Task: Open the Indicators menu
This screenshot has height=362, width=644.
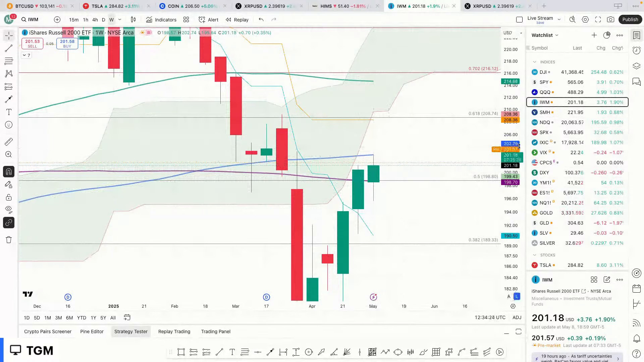Action: (161, 19)
